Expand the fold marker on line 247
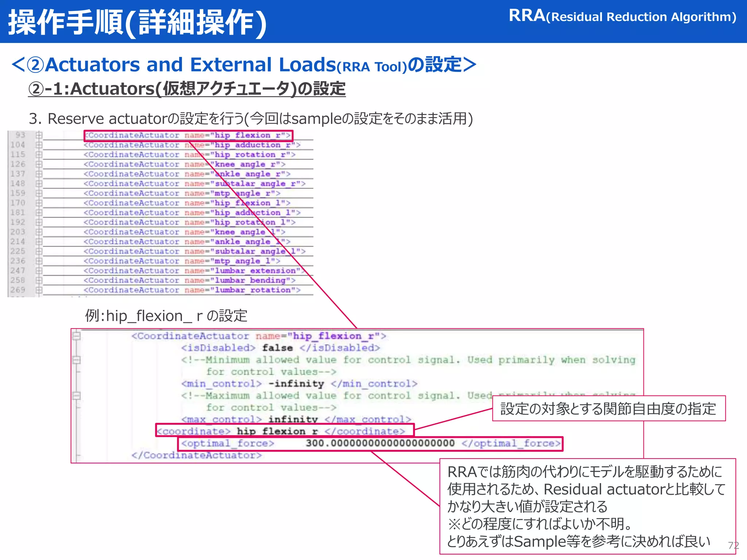Screen dimensions: 747x560 pyautogui.click(x=39, y=271)
